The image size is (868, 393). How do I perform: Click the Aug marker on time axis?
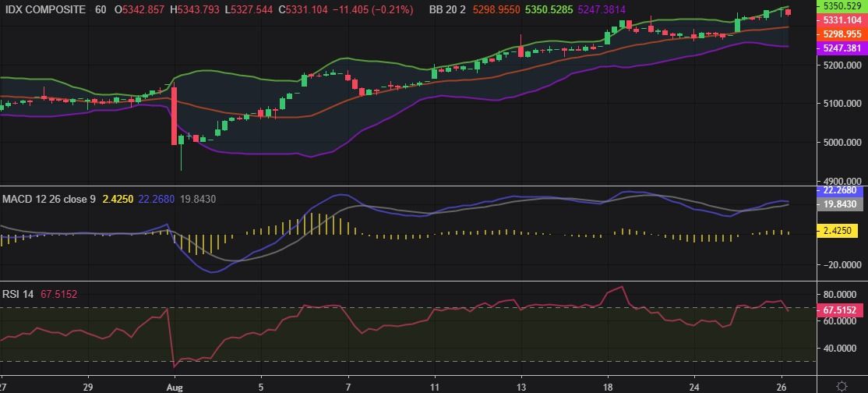tap(174, 386)
